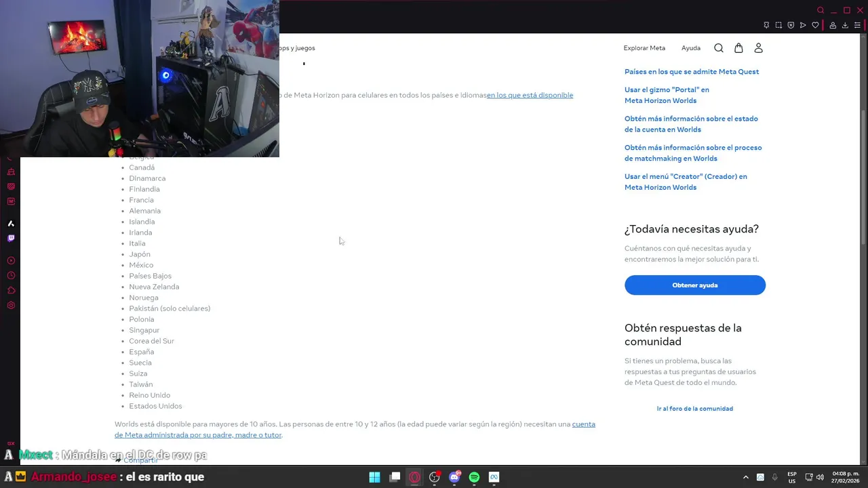Open 'Países en los que se admite Meta Quest'
Viewport: 868px width, 488px height.
point(692,72)
